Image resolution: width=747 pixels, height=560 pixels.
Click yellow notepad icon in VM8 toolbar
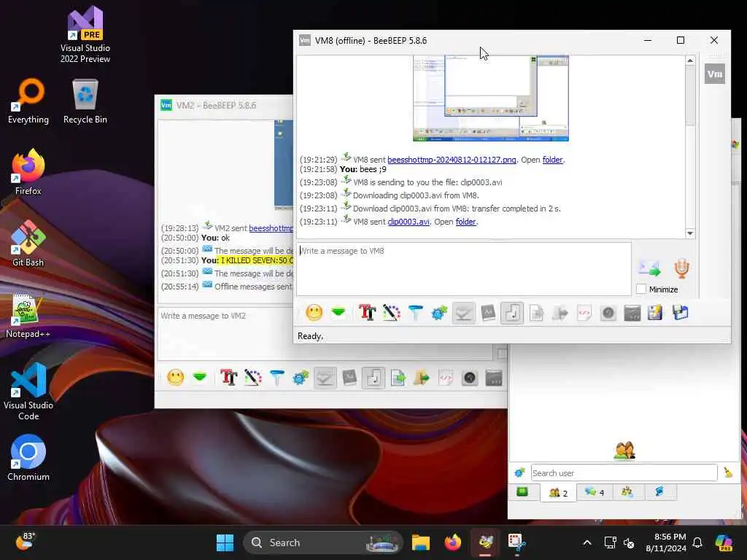coord(655,313)
